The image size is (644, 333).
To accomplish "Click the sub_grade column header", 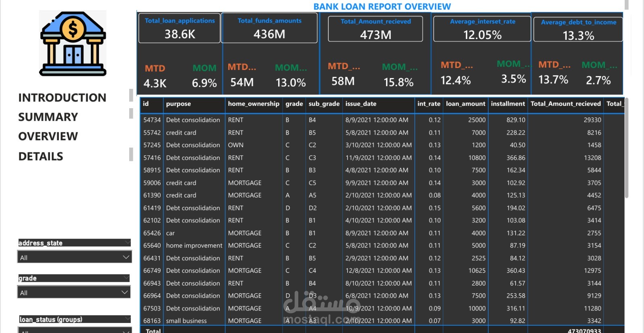I will tap(324, 104).
